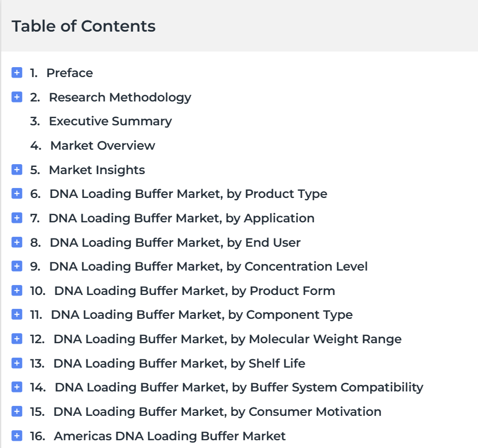Click plus icon beside by Application
The width and height of the screenshot is (478, 448).
17,218
